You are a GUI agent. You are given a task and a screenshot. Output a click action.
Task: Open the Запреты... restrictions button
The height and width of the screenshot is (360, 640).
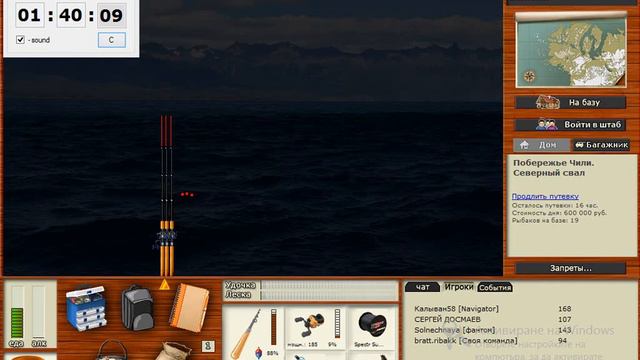click(x=571, y=268)
